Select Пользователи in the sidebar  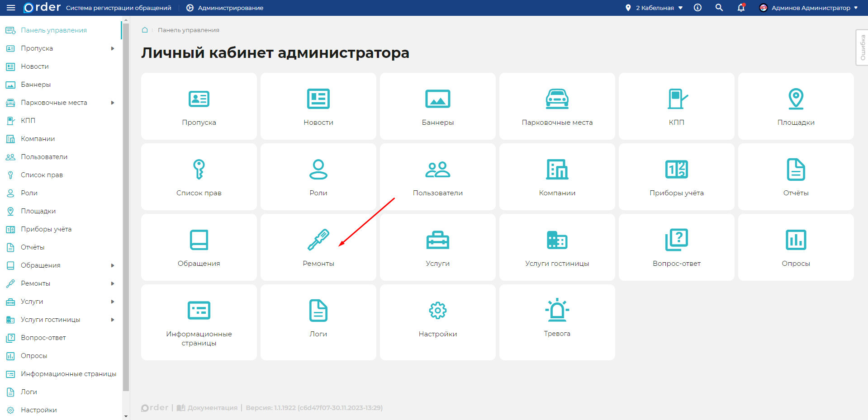pyautogui.click(x=44, y=157)
